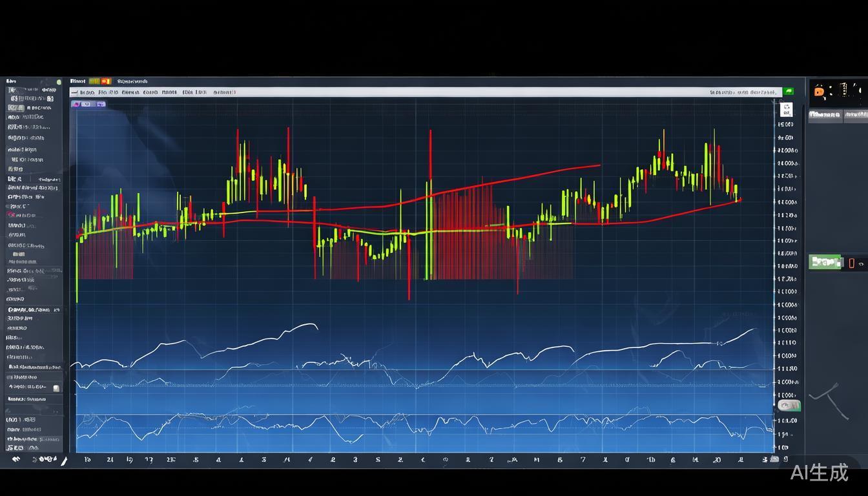The height and width of the screenshot is (496, 868).
Task: Click the orange logo icon in the right panel
Action: (819, 92)
